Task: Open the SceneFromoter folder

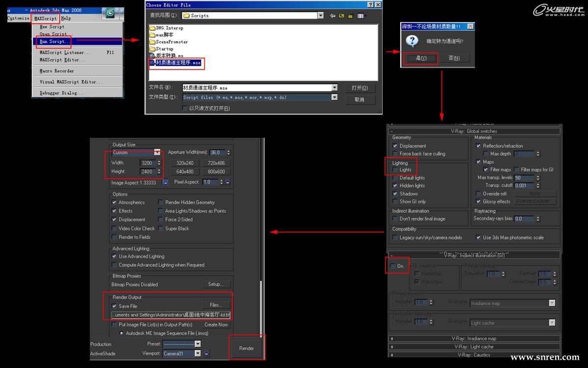Action: 169,42
